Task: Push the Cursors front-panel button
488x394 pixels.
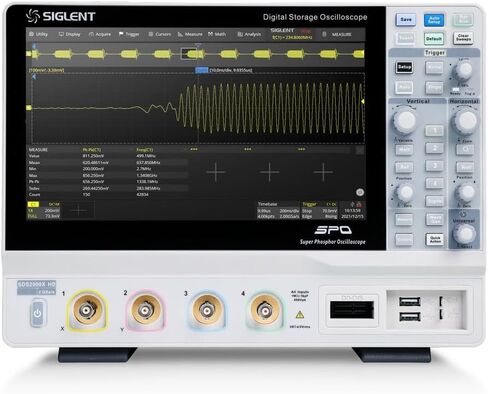Action: point(404,239)
